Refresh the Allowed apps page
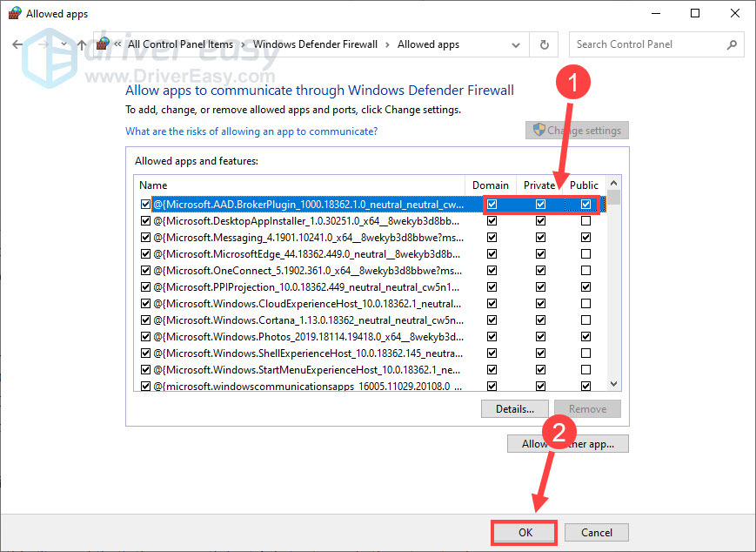The width and height of the screenshot is (756, 552). [x=545, y=45]
